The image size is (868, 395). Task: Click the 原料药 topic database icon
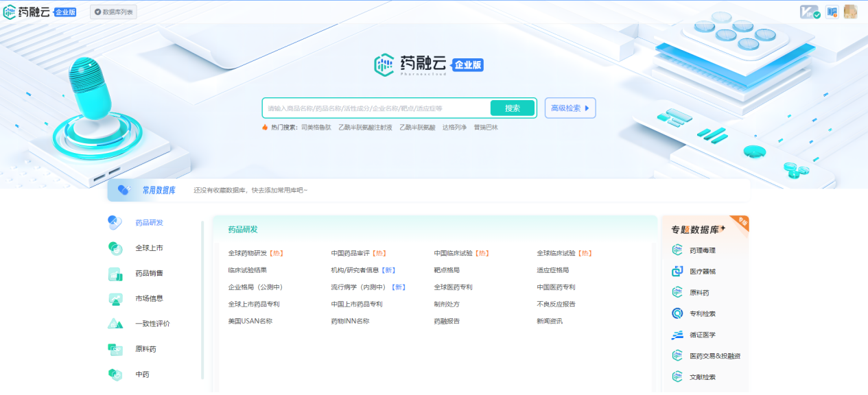coord(677,292)
